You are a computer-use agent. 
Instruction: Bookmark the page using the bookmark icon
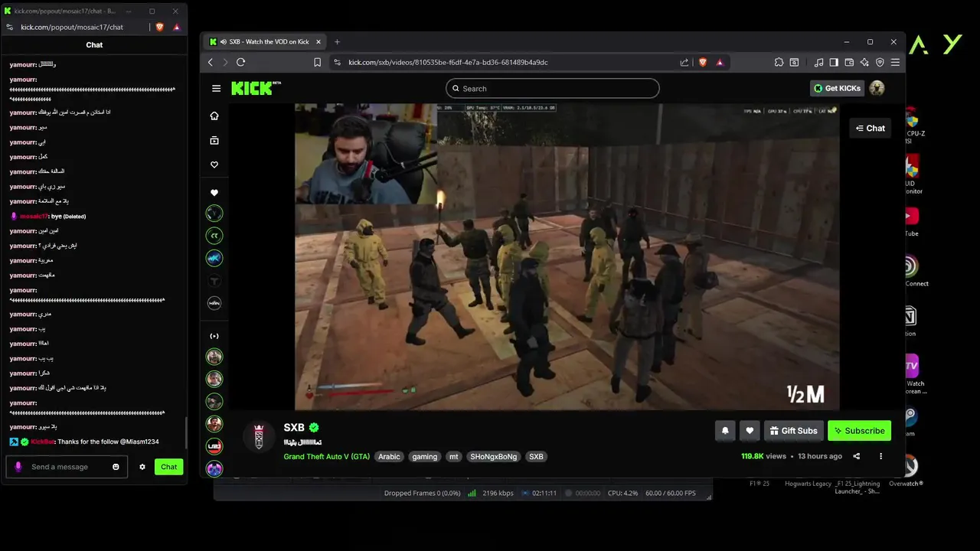pyautogui.click(x=318, y=62)
